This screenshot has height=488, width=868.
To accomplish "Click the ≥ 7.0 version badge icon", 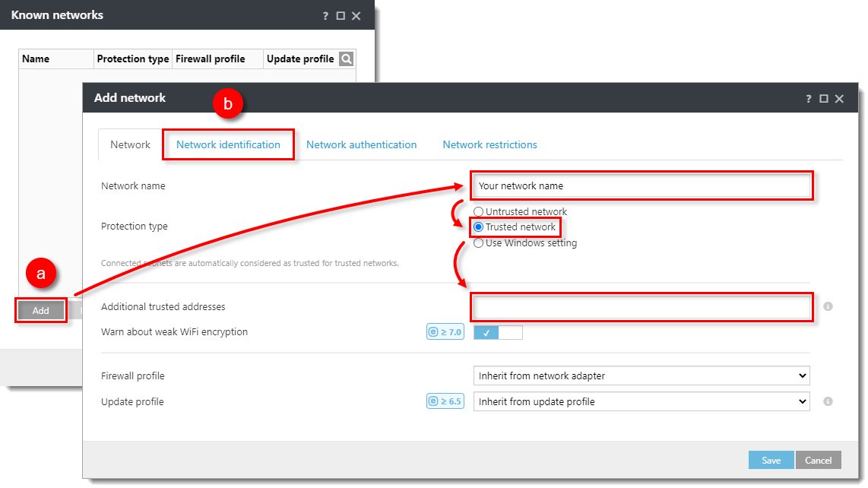I will (445, 331).
